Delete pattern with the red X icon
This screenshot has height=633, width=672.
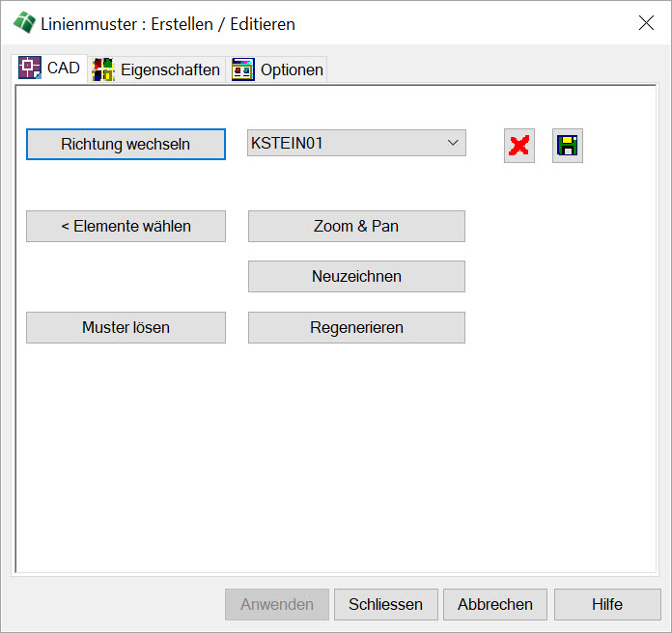519,146
